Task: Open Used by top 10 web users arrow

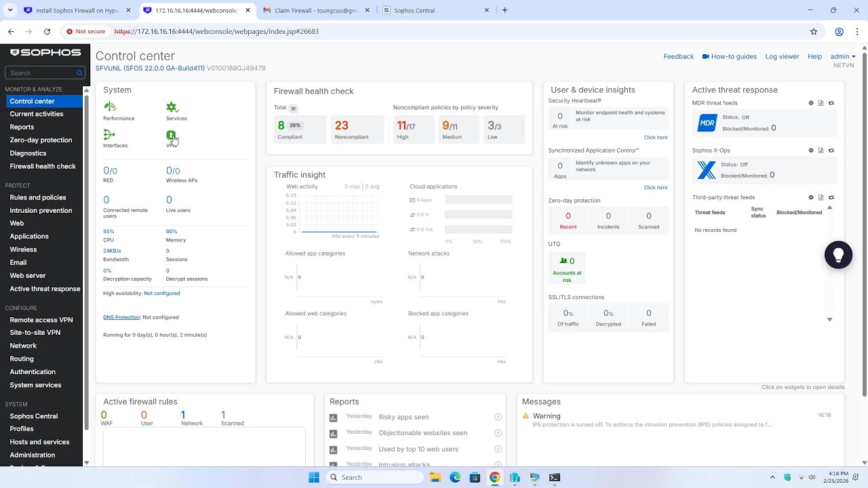Action: pos(498,449)
